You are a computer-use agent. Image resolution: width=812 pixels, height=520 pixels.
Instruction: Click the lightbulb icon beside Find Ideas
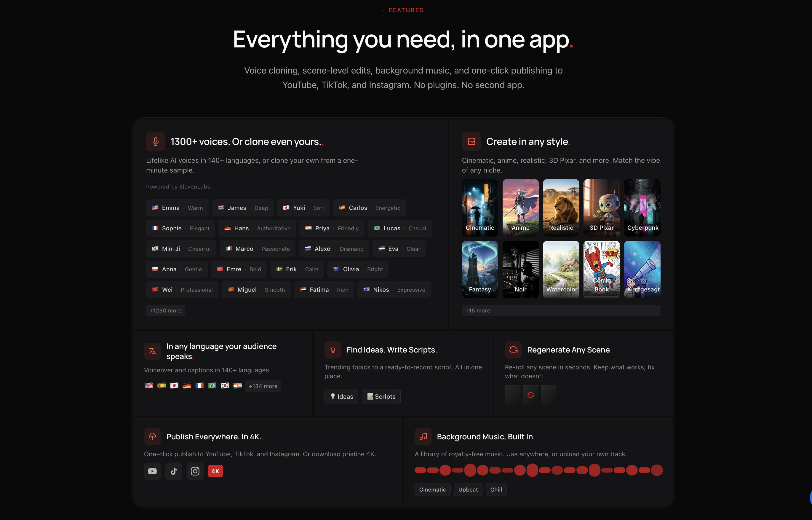[333, 350]
